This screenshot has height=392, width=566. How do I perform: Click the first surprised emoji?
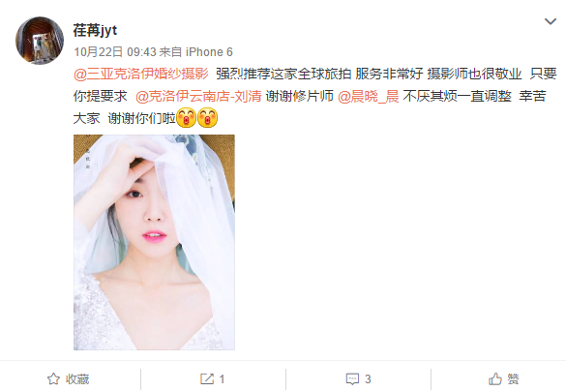pyautogui.click(x=187, y=118)
